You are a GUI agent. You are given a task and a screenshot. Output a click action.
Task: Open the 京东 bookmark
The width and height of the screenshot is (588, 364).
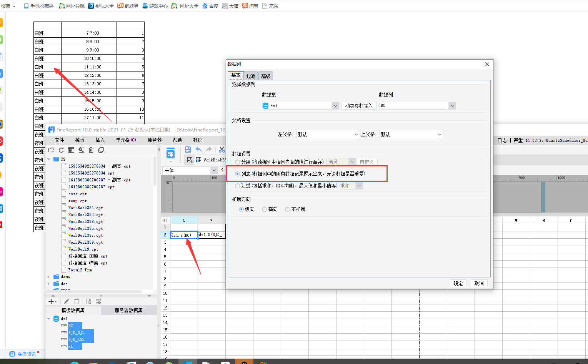pos(270,6)
